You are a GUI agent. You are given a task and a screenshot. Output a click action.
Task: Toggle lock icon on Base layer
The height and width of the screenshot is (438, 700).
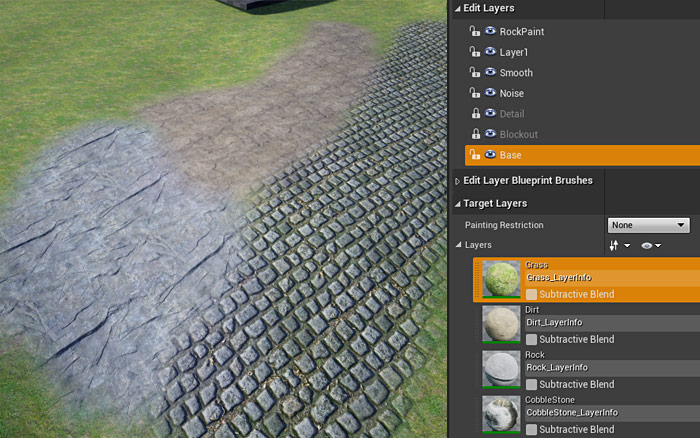tap(475, 154)
